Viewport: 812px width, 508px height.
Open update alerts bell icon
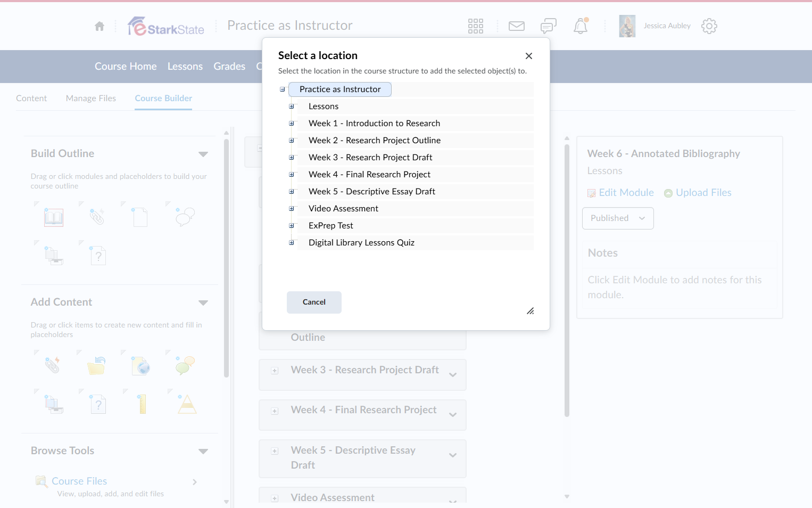581,26
